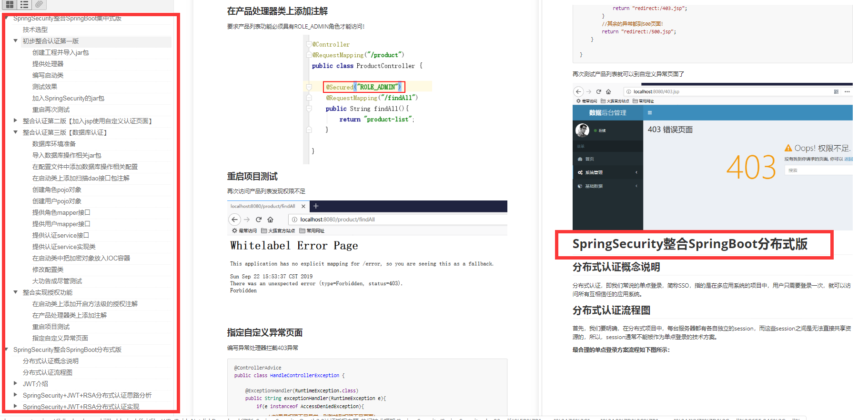Image resolution: width=868 pixels, height=420 pixels.
Task: Open the 技术选型 outline entry
Action: point(35,30)
